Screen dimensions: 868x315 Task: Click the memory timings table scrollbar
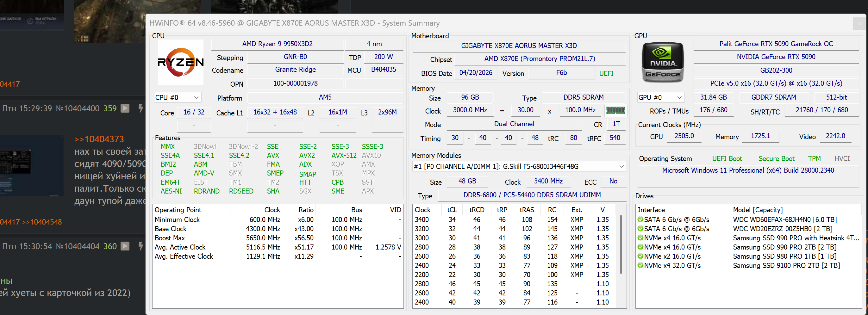(621, 244)
